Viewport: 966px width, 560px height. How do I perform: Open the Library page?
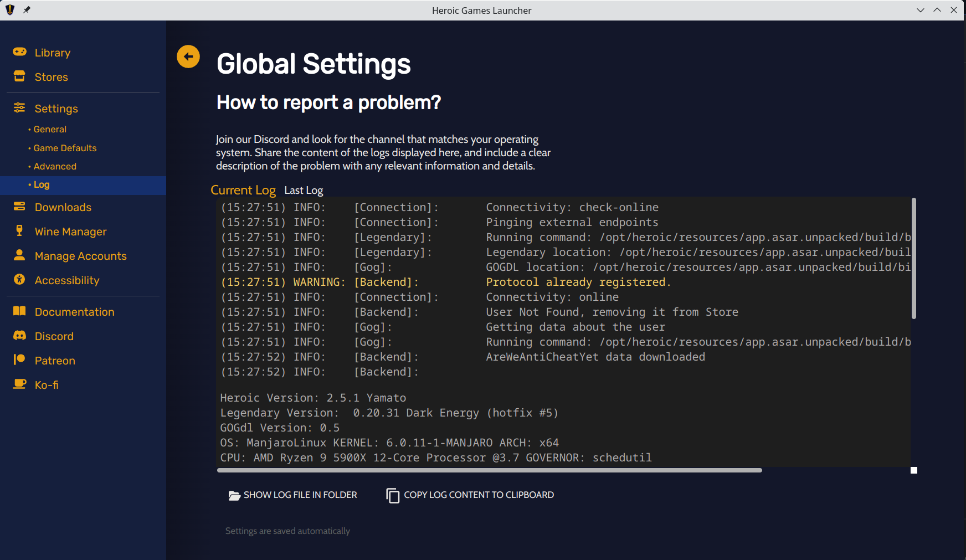click(53, 53)
